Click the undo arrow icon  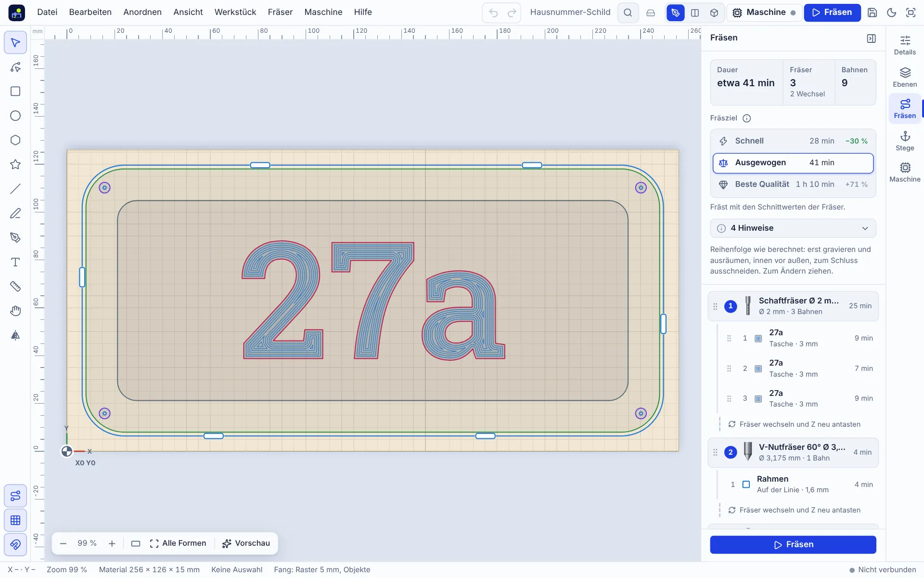pyautogui.click(x=493, y=13)
